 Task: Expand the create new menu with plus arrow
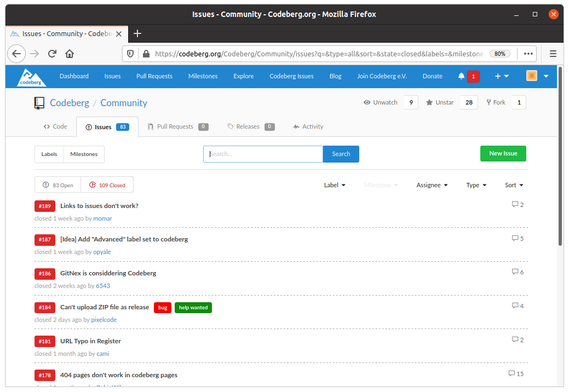pyautogui.click(x=501, y=76)
